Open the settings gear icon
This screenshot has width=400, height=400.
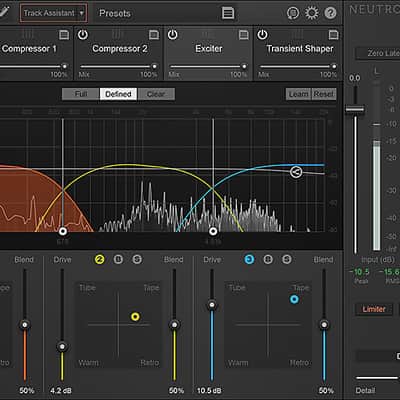click(x=312, y=13)
